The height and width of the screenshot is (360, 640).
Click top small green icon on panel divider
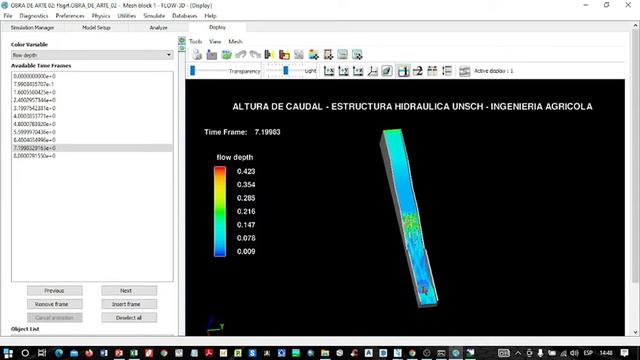click(x=182, y=40)
